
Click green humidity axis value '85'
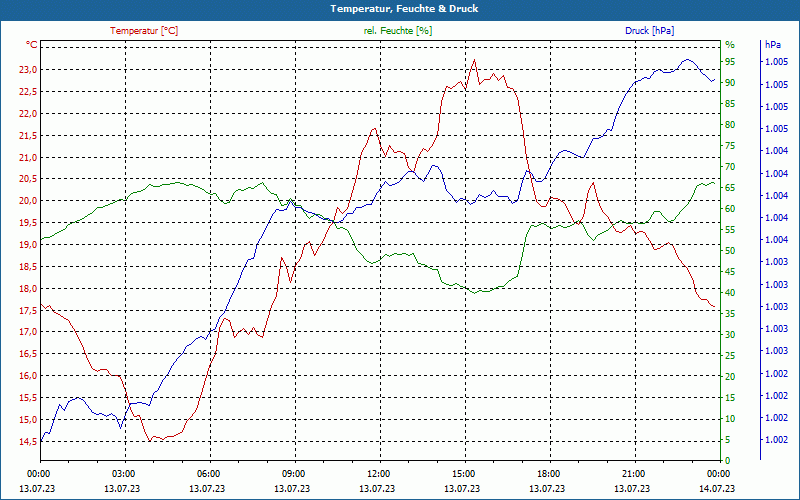[730, 104]
